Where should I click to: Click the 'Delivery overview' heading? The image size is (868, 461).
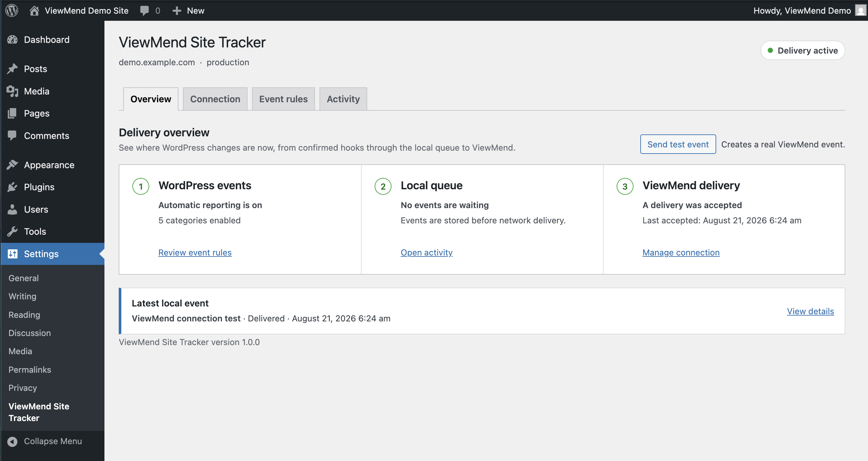(x=164, y=132)
